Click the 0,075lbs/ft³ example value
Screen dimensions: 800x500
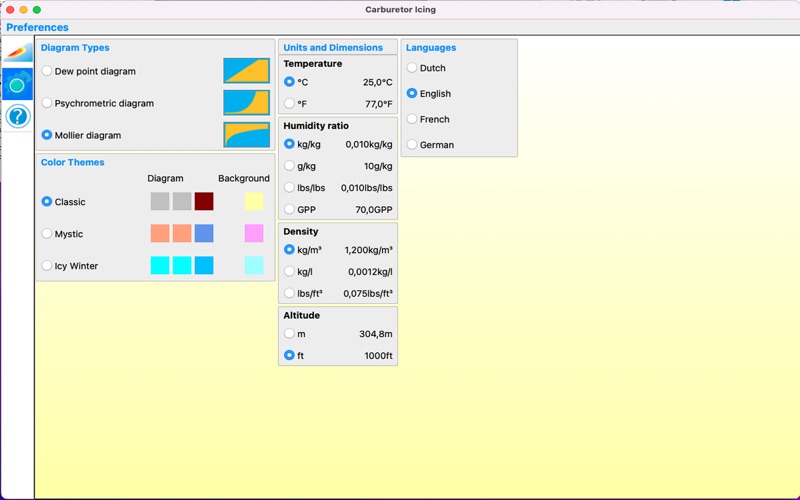pos(368,294)
